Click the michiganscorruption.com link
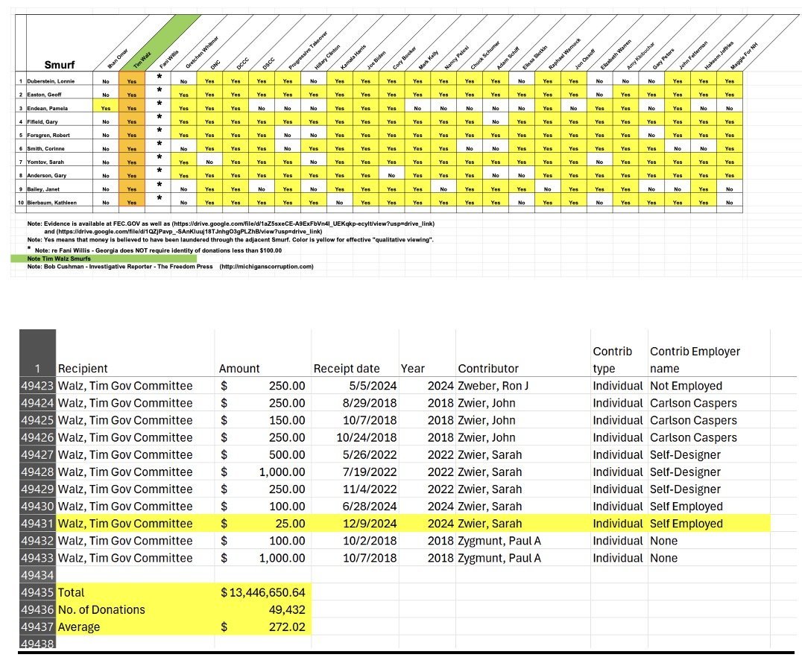Viewport: 802px width, 672px height. coord(266,266)
